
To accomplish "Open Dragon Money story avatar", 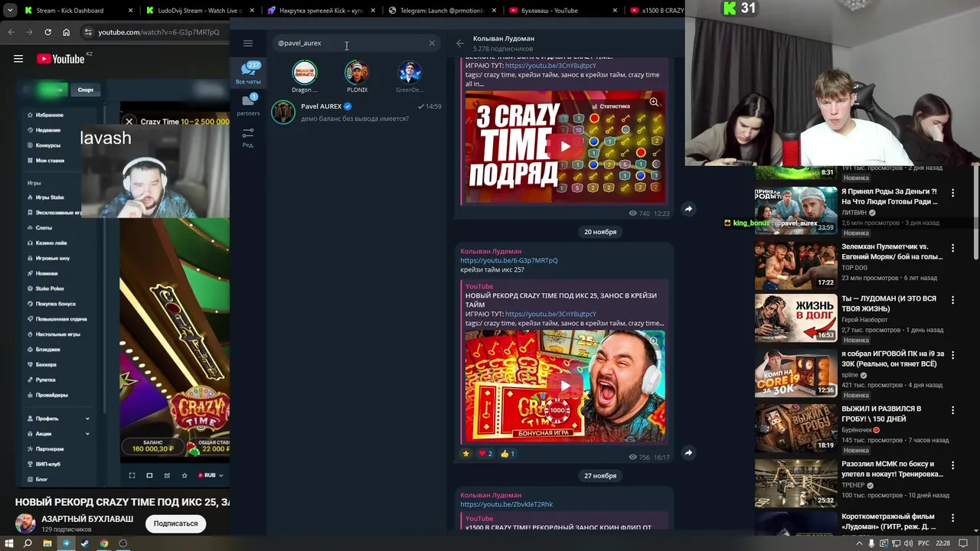I will click(304, 73).
